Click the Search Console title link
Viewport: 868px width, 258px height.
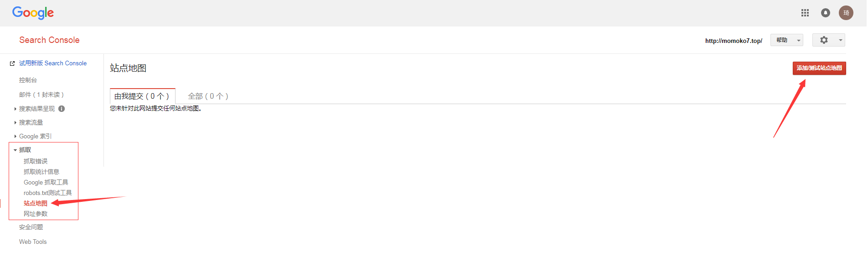(x=49, y=40)
